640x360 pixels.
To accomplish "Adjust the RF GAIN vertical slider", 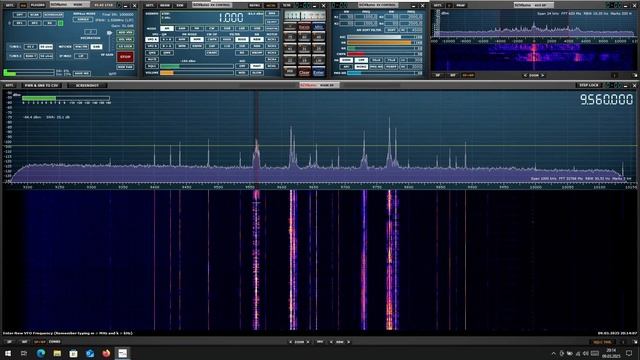I will [x=109, y=41].
